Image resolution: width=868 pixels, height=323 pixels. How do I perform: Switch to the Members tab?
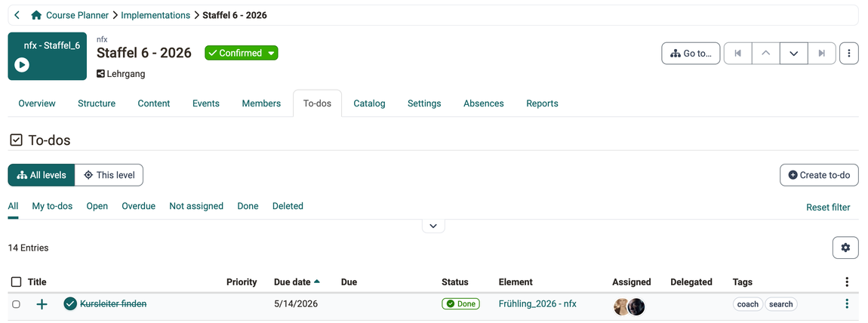tap(261, 103)
